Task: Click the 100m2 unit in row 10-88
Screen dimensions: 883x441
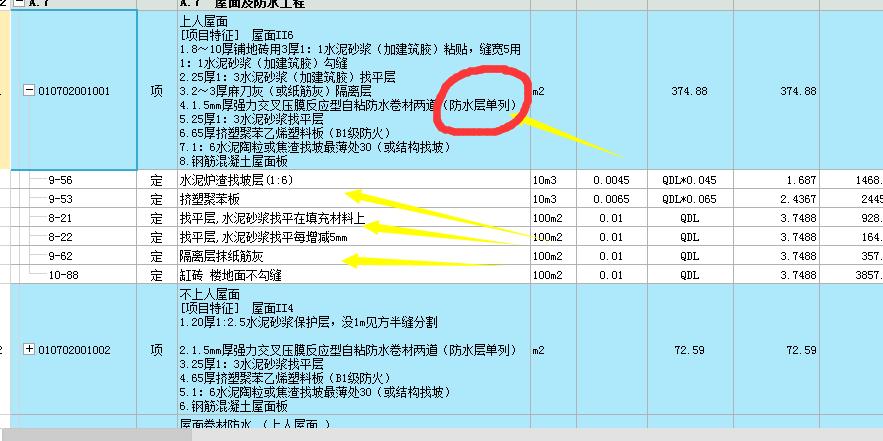Action: [547, 275]
